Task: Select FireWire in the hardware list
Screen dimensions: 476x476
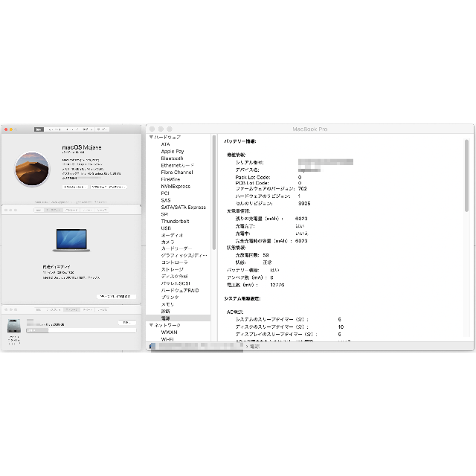Action: (x=170, y=179)
